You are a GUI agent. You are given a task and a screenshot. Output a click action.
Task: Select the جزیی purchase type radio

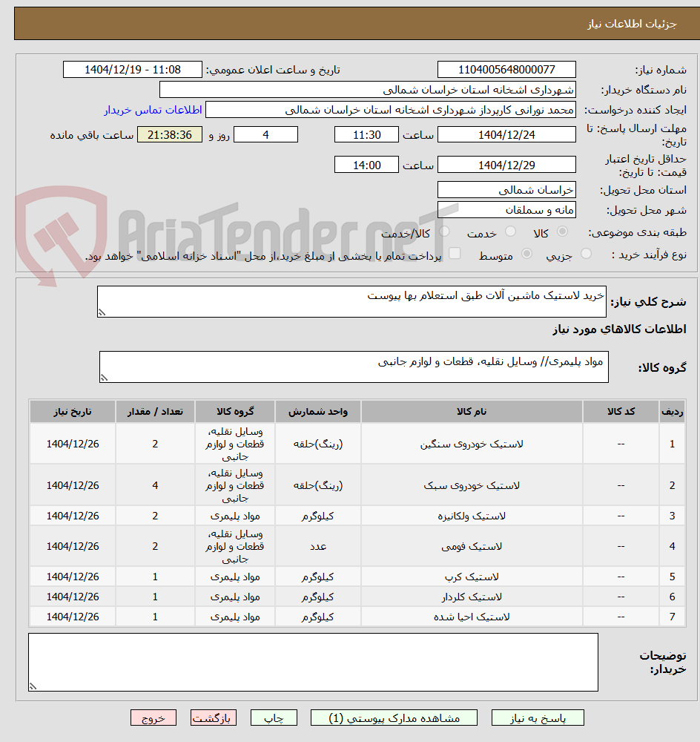[586, 254]
